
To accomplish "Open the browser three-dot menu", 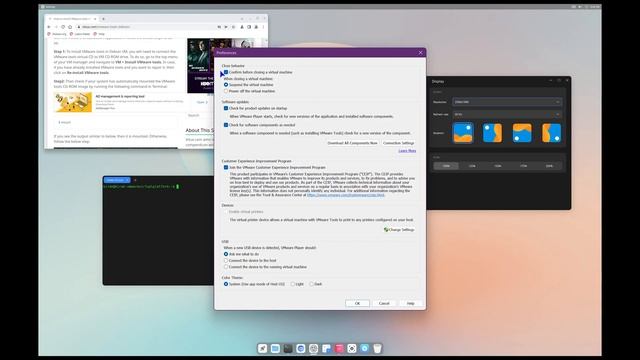I will pos(263,27).
